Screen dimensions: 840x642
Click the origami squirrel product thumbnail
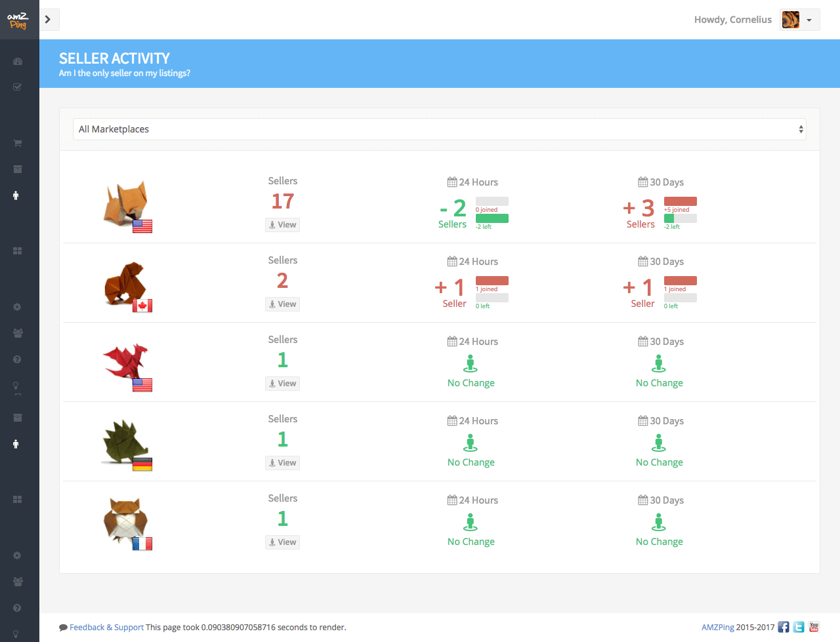pyautogui.click(x=126, y=283)
